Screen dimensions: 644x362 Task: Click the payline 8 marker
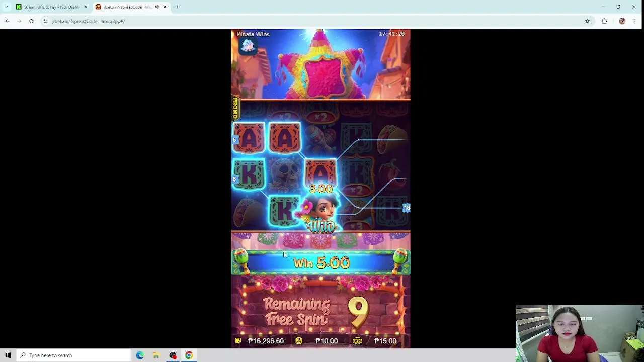click(234, 179)
